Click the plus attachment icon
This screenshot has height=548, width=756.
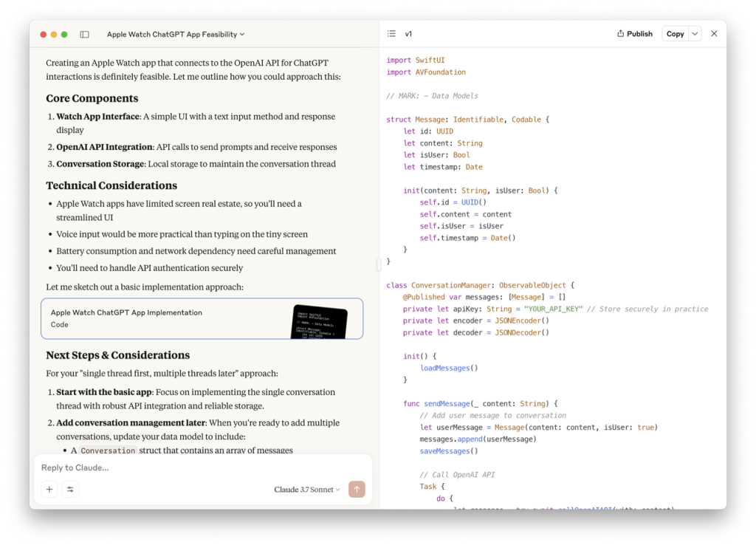49,489
